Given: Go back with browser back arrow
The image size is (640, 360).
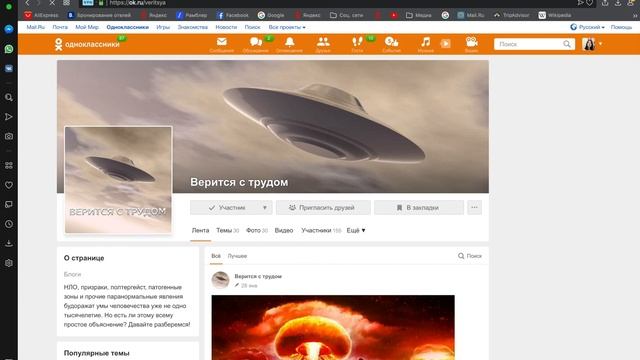Looking at the screenshot, I should click(27, 3).
